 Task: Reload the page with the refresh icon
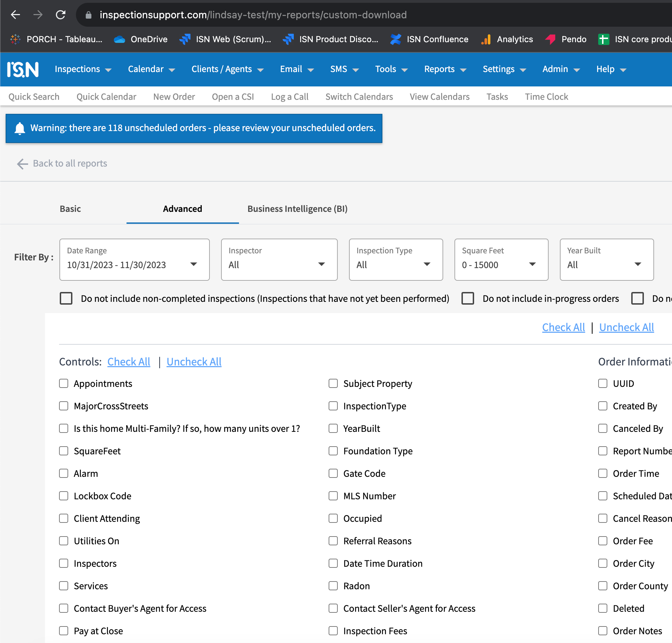(60, 15)
